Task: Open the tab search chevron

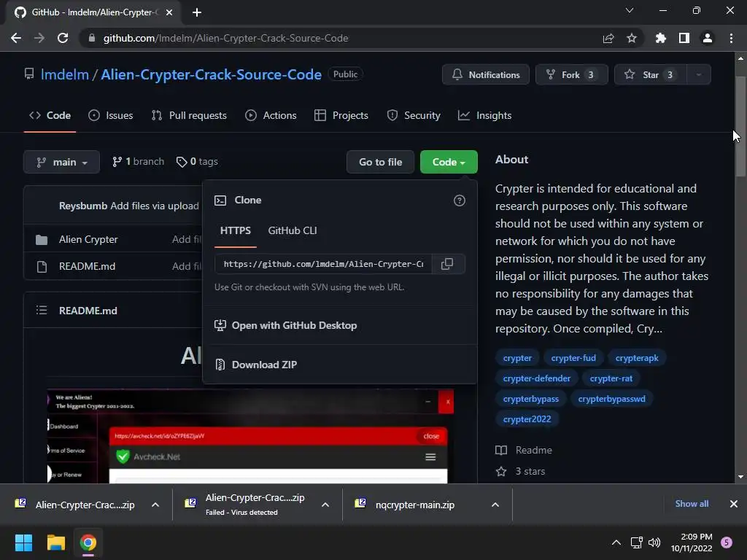Action: 630,10
